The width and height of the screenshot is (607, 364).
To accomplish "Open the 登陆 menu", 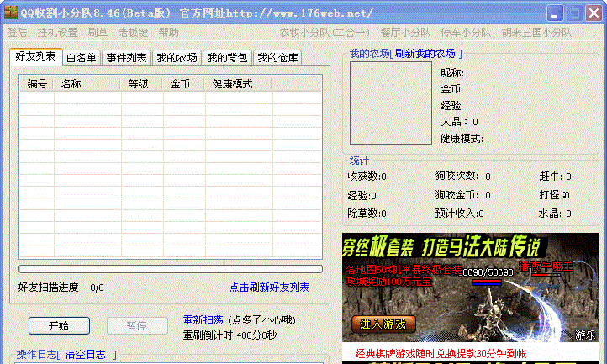I will point(18,33).
